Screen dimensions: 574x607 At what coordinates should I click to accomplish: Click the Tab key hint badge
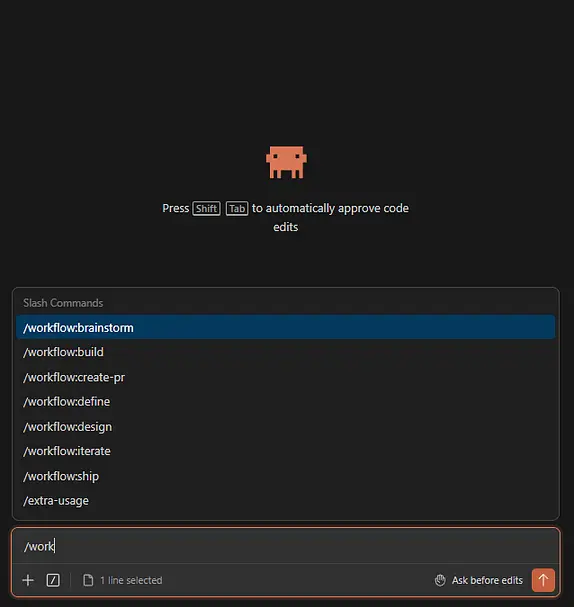[237, 209]
